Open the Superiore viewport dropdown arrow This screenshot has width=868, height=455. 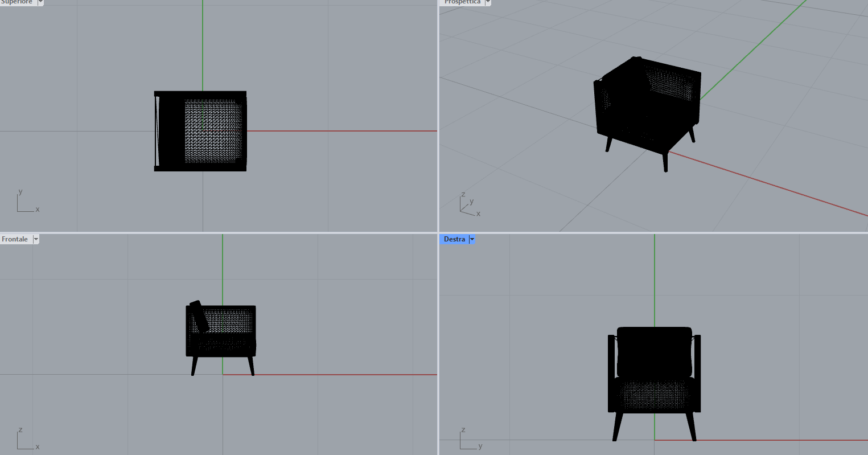[40, 2]
